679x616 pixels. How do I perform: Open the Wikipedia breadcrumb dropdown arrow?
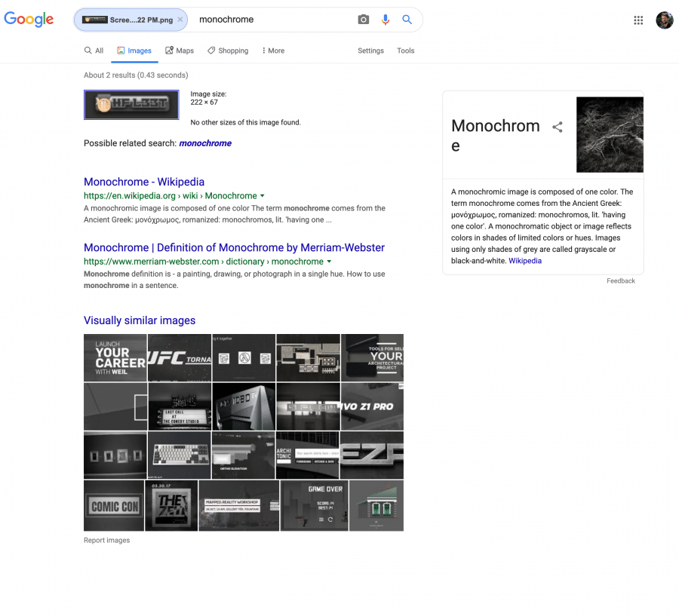(261, 195)
